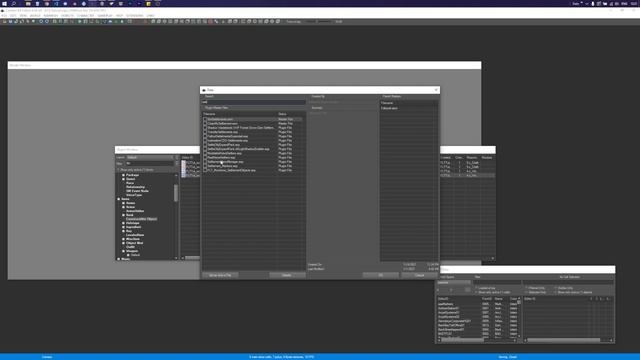Expand the Book node in object tree
This screenshot has width=640, height=360.
coord(123,215)
